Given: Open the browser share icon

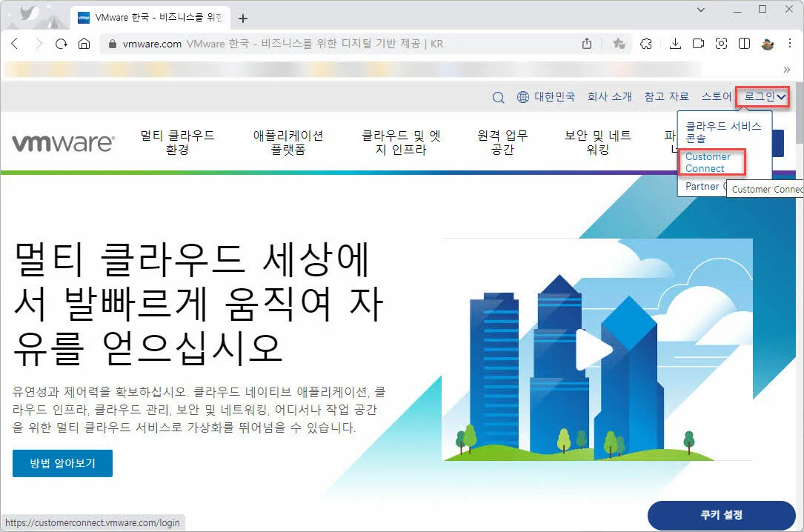Looking at the screenshot, I should 586,44.
